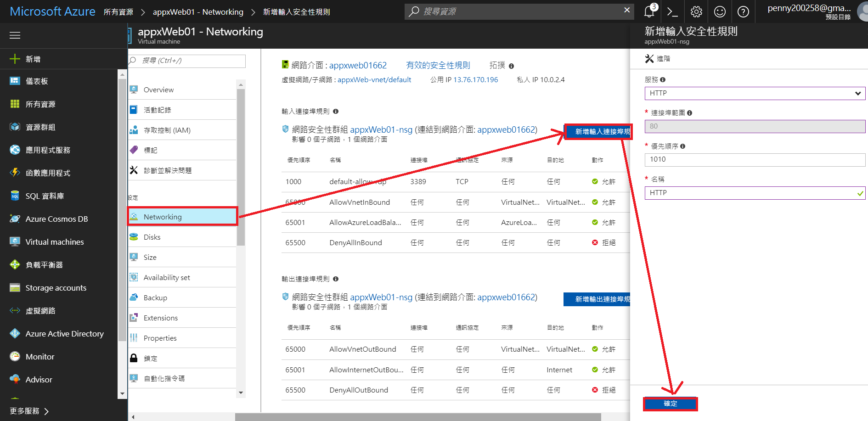This screenshot has width=868, height=421.
Task: Open 虛擬網路 icon
Action: coord(15,311)
